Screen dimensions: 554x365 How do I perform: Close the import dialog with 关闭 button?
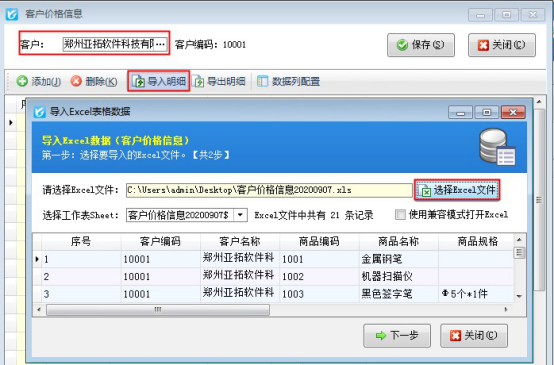pyautogui.click(x=474, y=335)
